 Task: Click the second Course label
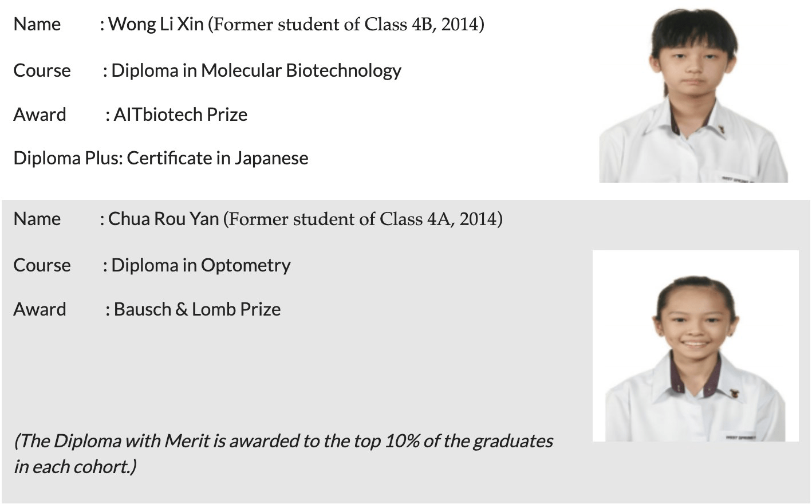[42, 265]
